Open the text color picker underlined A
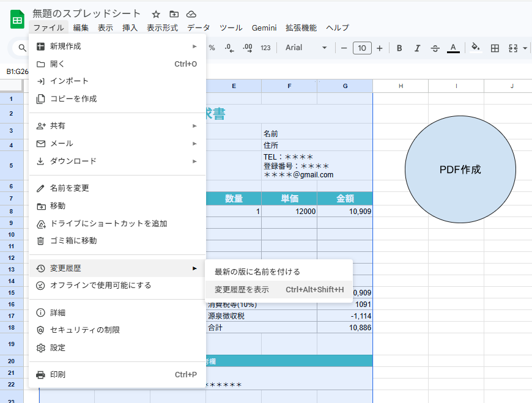532x403 pixels. tap(453, 48)
